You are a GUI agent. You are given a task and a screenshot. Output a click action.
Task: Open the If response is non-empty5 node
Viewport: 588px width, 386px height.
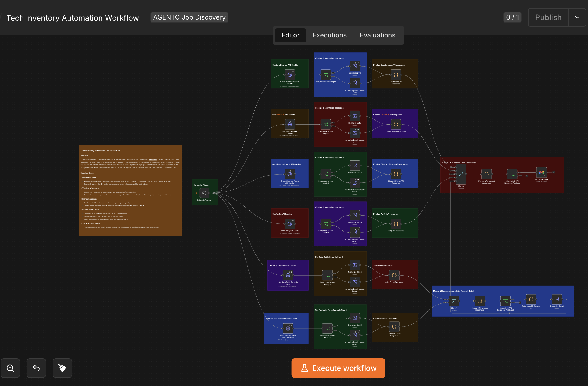coord(327,328)
